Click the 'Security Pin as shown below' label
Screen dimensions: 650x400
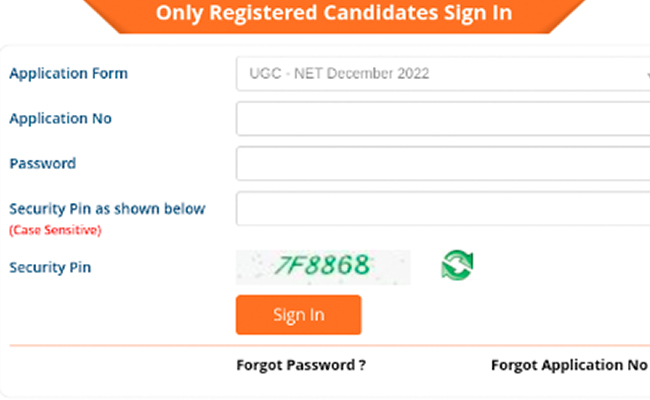[x=107, y=209]
